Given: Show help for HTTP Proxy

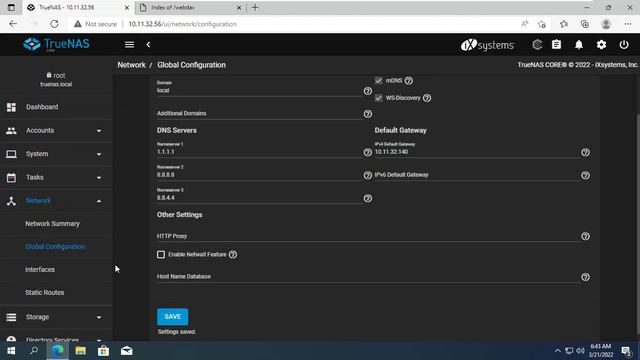Looking at the screenshot, I should click(585, 236).
